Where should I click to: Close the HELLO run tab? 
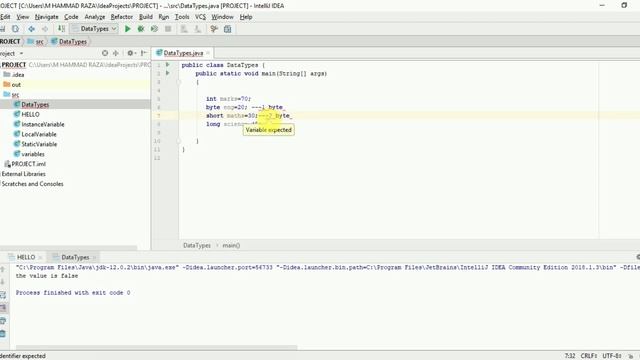coord(40,258)
